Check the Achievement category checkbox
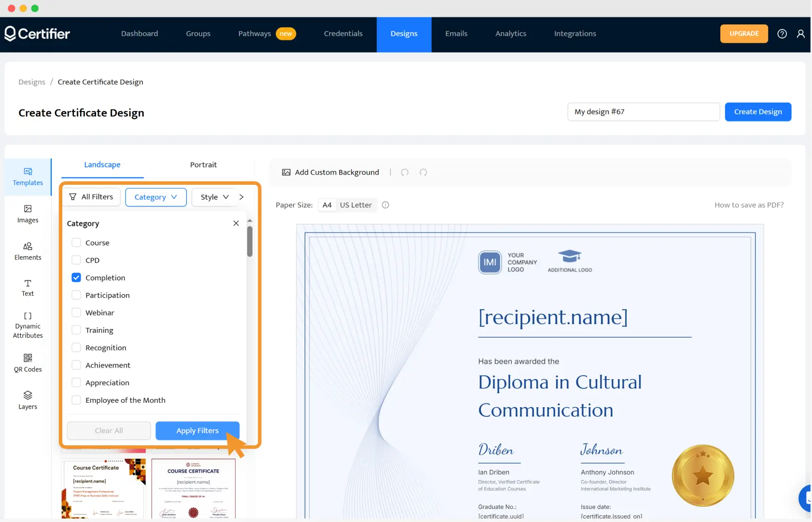Viewport: 812px width, 522px height. click(x=76, y=365)
